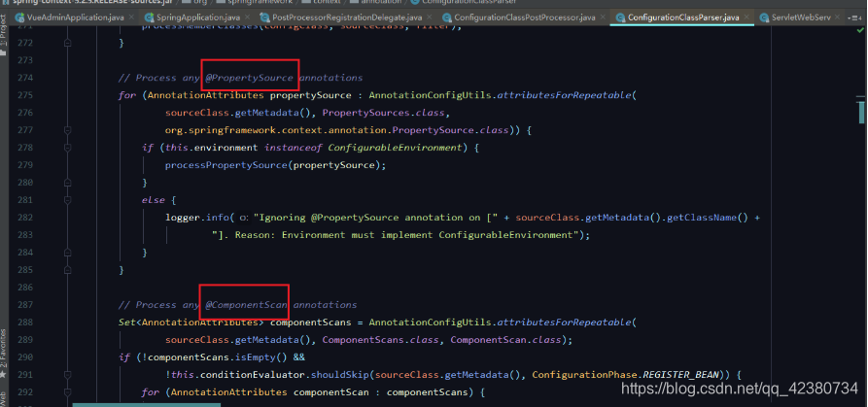868x407 pixels.
Task: Close the VueAdminApplication.java tab
Action: 131,17
